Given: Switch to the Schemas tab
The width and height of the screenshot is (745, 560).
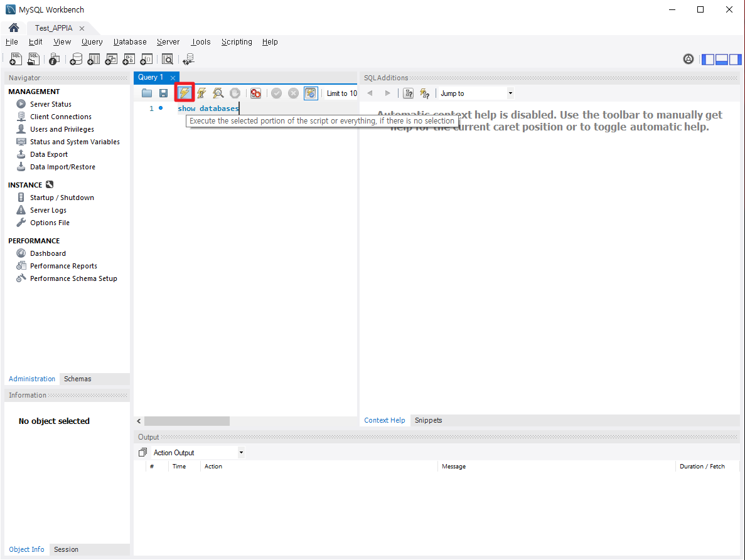Looking at the screenshot, I should (77, 379).
